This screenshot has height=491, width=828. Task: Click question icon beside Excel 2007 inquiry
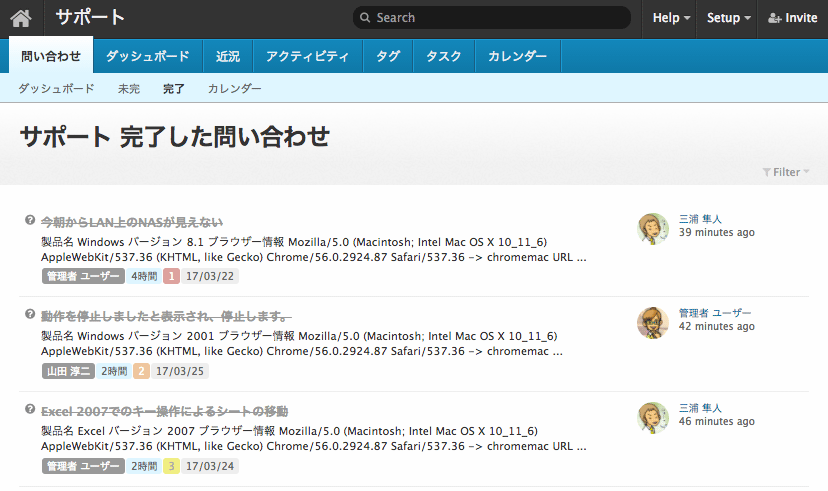click(30, 409)
